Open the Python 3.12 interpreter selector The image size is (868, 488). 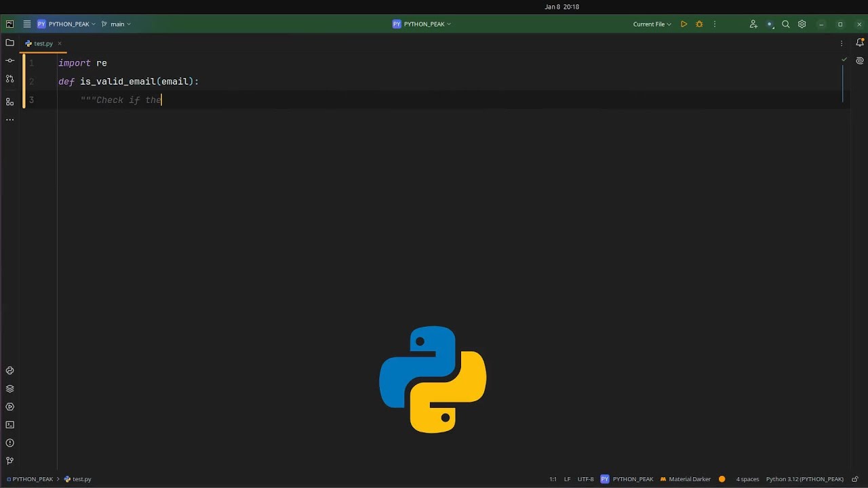(805, 479)
